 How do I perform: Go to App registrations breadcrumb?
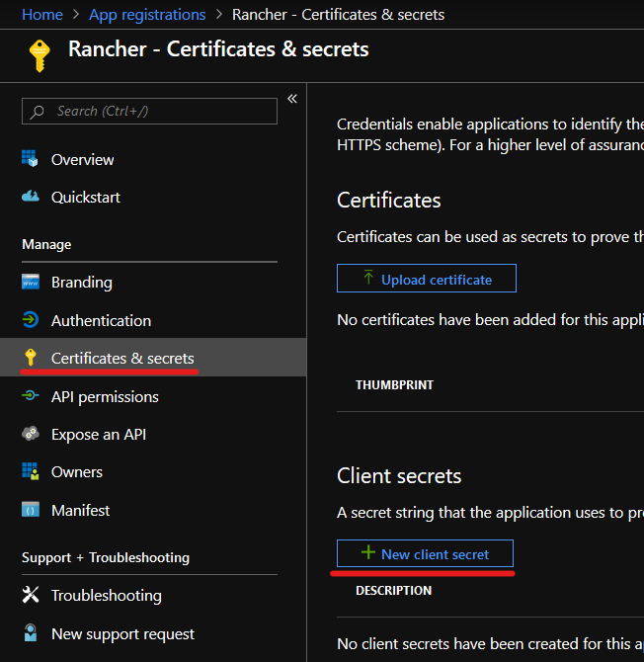[x=147, y=15]
